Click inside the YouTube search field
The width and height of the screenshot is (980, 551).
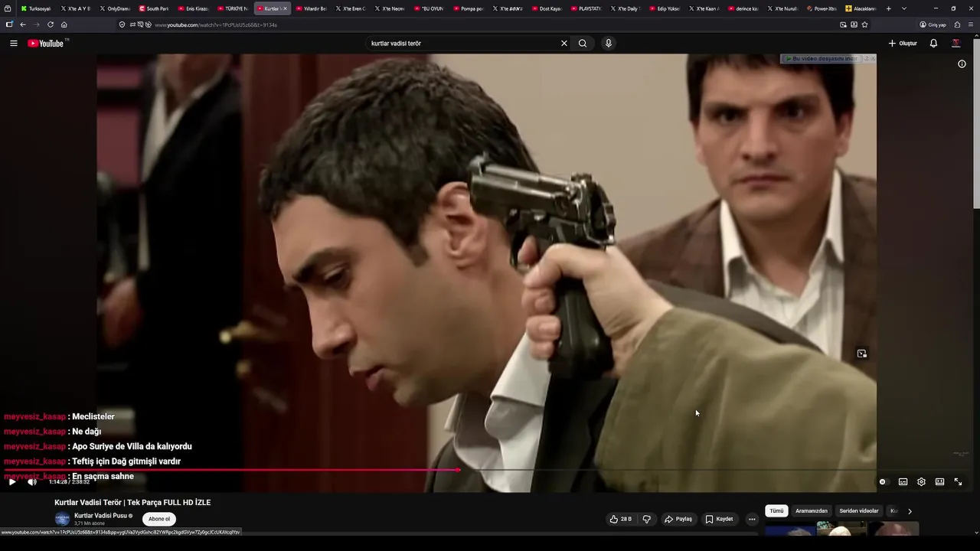pyautogui.click(x=463, y=44)
